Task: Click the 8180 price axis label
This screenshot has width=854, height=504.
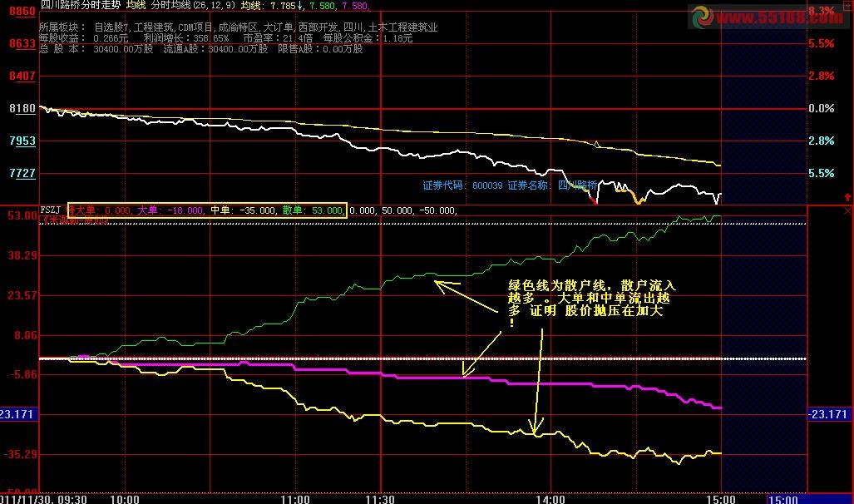Action: click(x=22, y=108)
